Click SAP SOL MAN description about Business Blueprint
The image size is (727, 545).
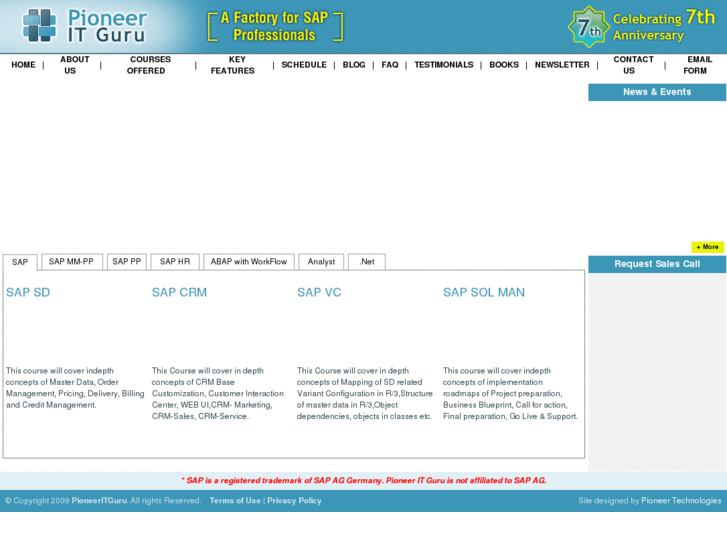click(510, 393)
